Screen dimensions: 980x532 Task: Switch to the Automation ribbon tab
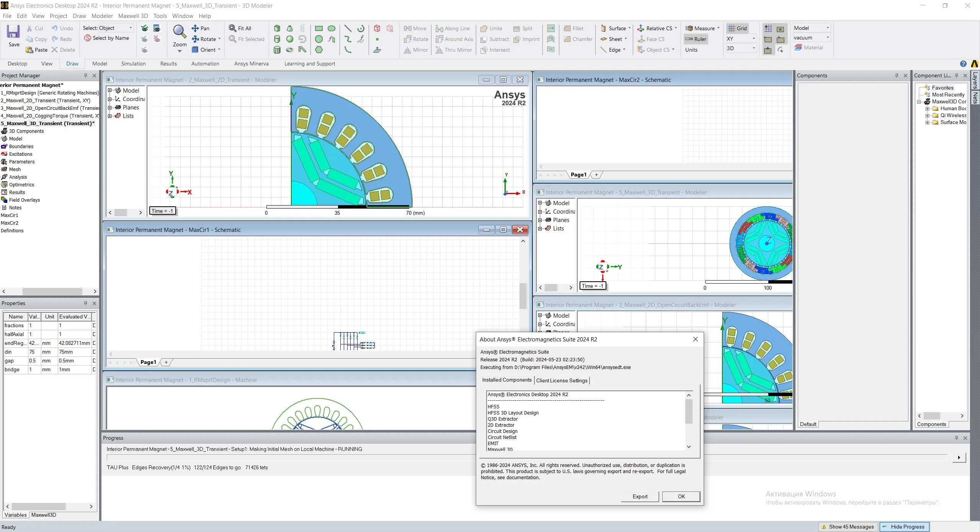205,64
